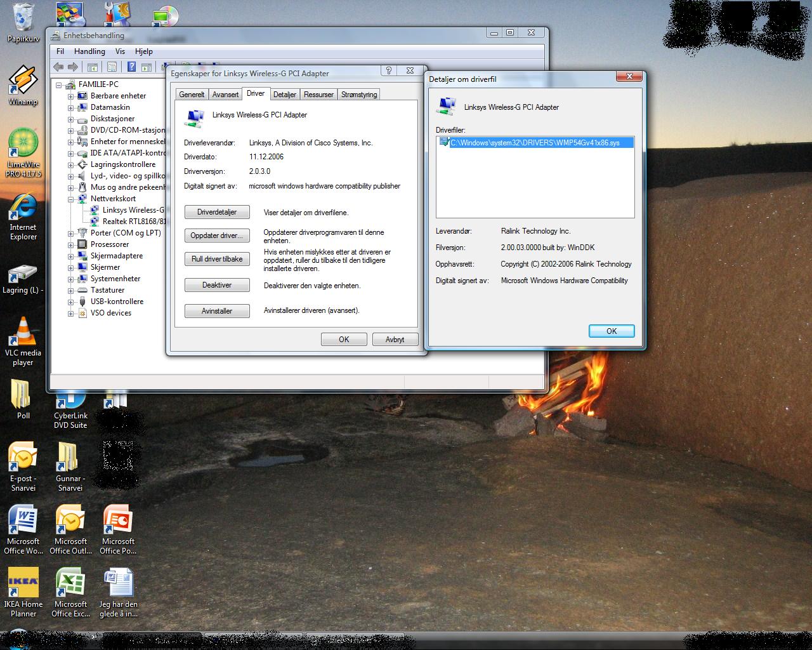Click the forward arrow in Enhetsbehandling toolbar

click(73, 67)
